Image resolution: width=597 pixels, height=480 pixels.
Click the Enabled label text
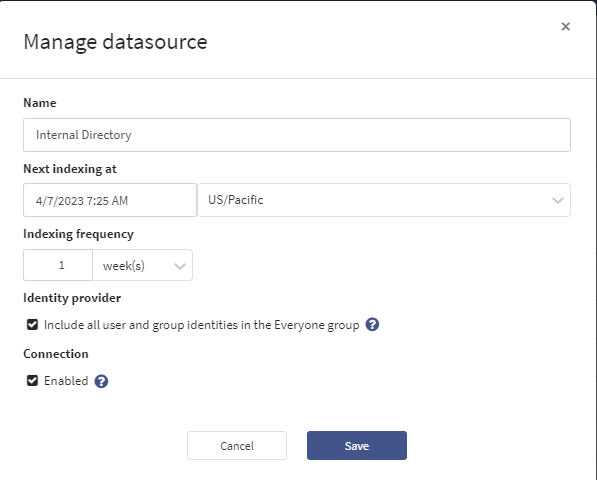[x=66, y=381]
